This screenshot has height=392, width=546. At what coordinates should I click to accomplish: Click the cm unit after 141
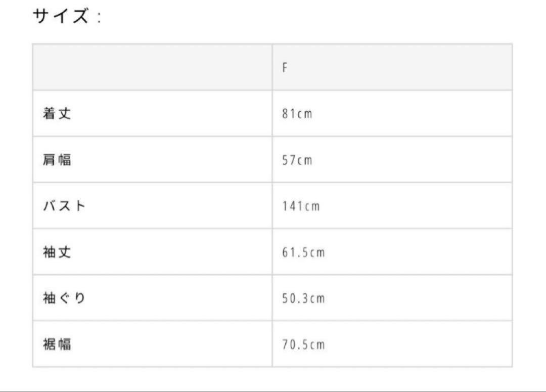[x=312, y=206]
